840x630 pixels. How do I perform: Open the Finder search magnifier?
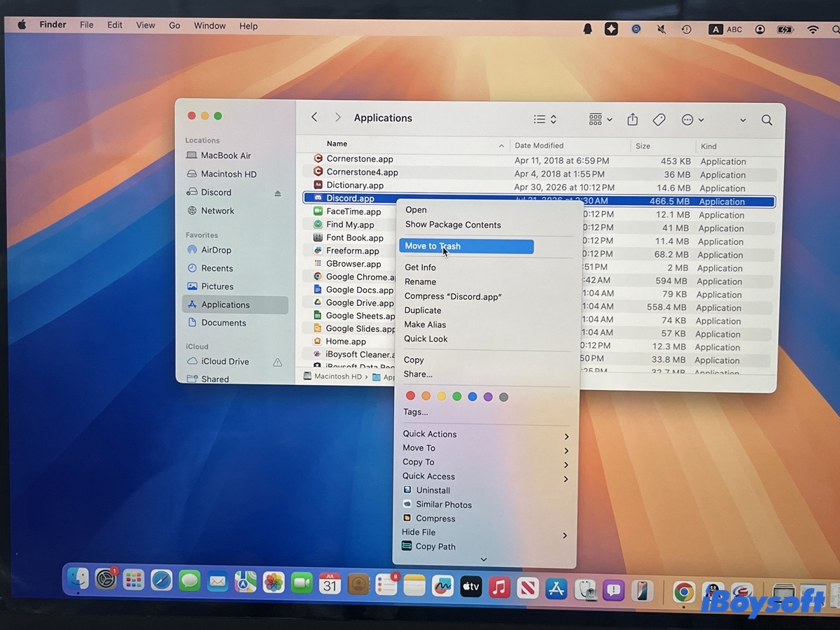pyautogui.click(x=766, y=120)
